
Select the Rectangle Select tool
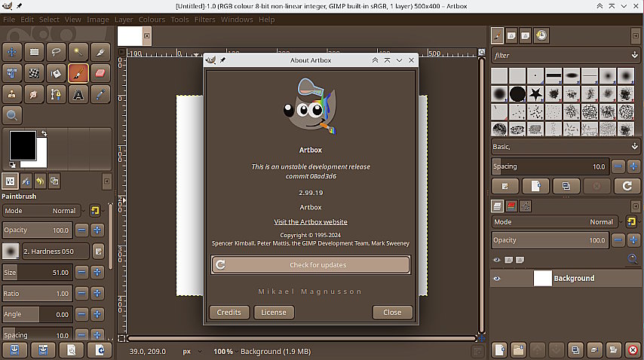click(x=34, y=52)
